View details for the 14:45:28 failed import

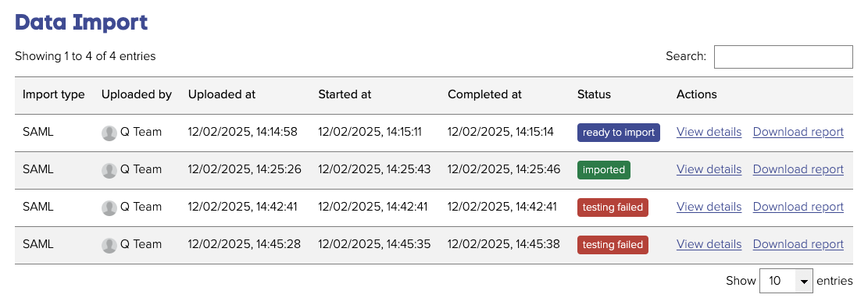[x=709, y=244]
